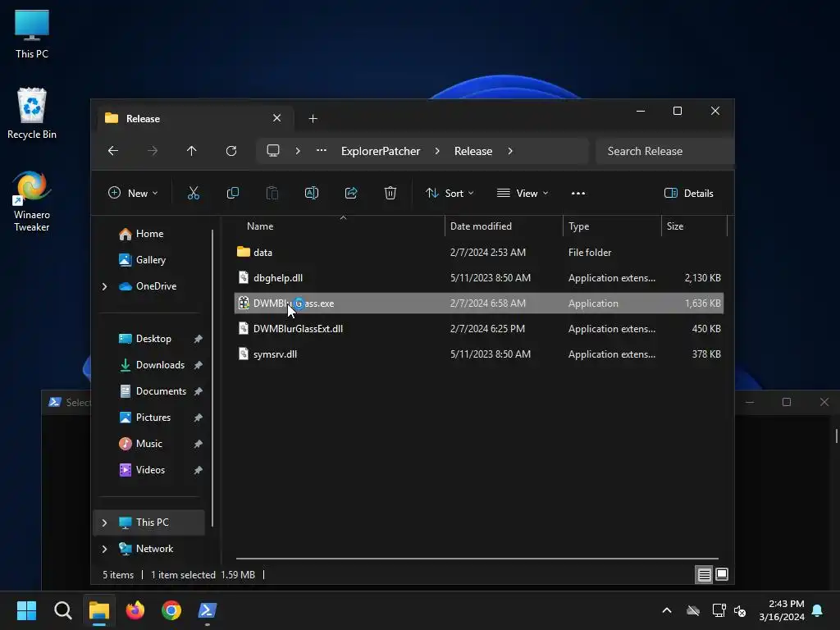Image resolution: width=840 pixels, height=630 pixels.
Task: Open the See more ellipsis menu
Action: click(578, 194)
